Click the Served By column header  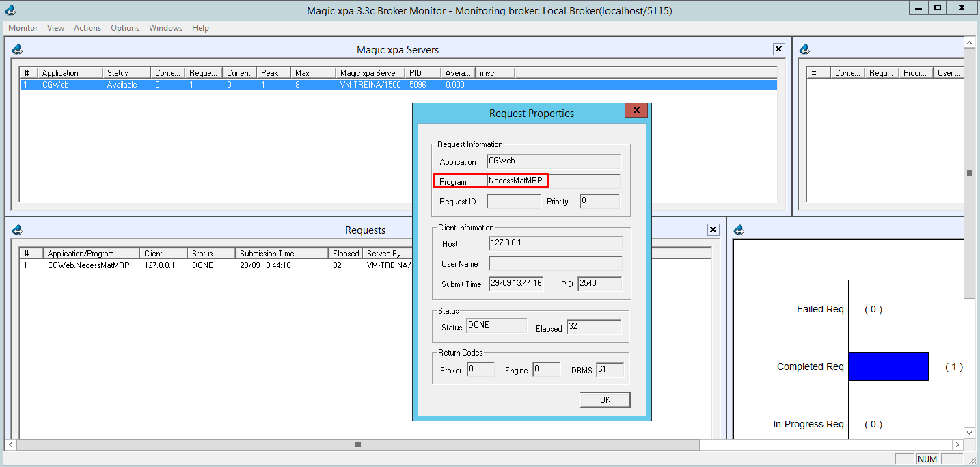(x=386, y=253)
